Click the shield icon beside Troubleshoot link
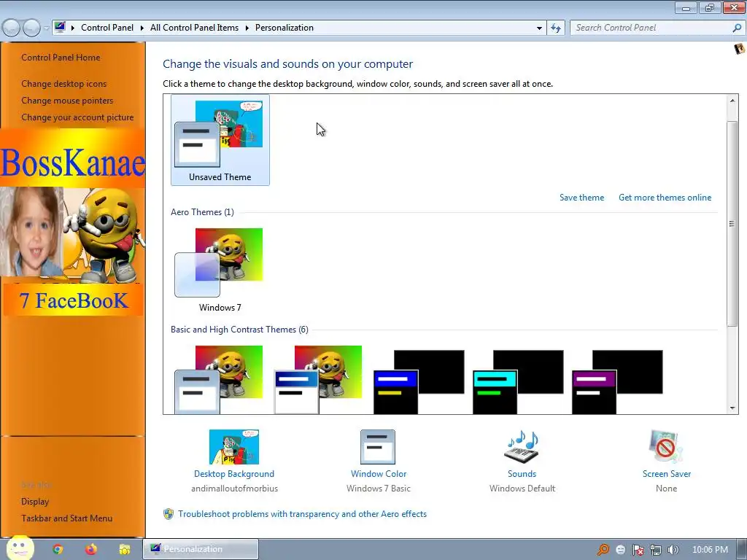 click(x=169, y=514)
